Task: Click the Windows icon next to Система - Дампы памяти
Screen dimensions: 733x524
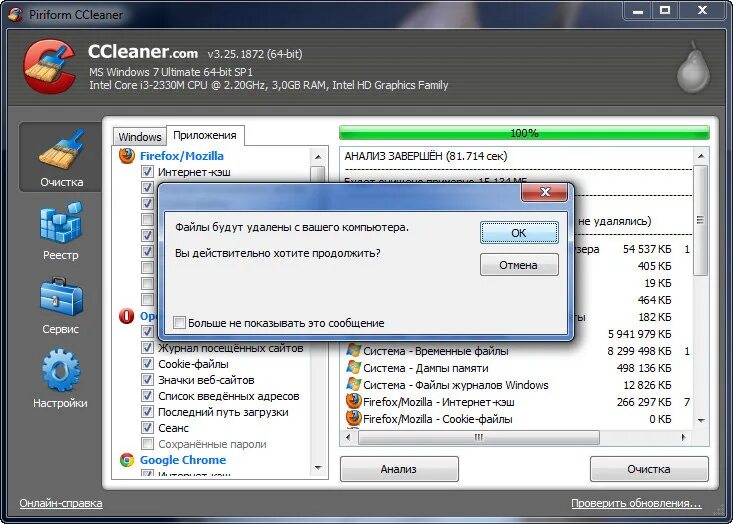Action: point(353,367)
